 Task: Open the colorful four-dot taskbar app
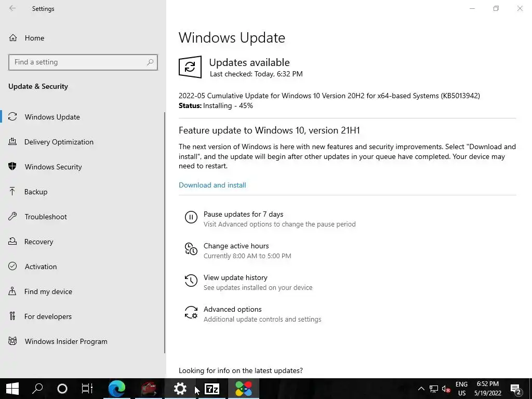[244, 389]
